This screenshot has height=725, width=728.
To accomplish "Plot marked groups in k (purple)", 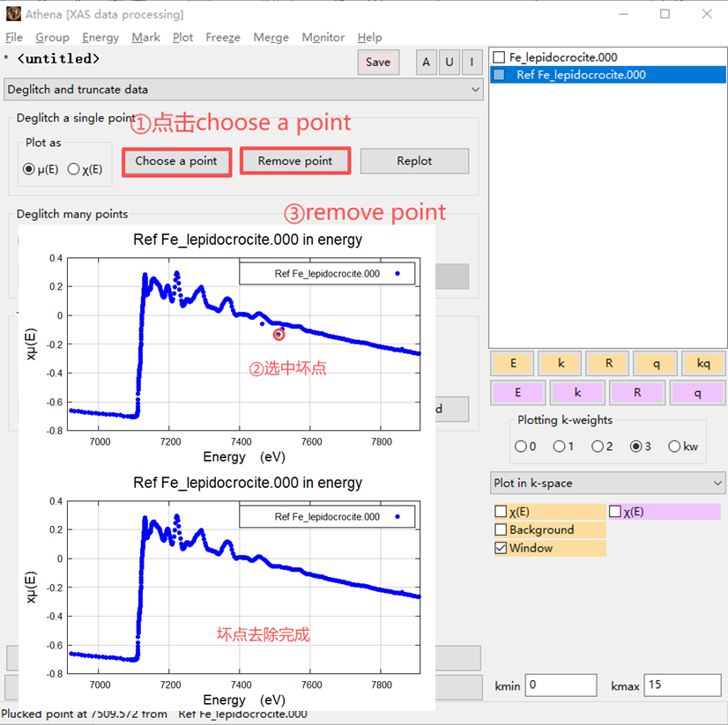I will coord(577,393).
